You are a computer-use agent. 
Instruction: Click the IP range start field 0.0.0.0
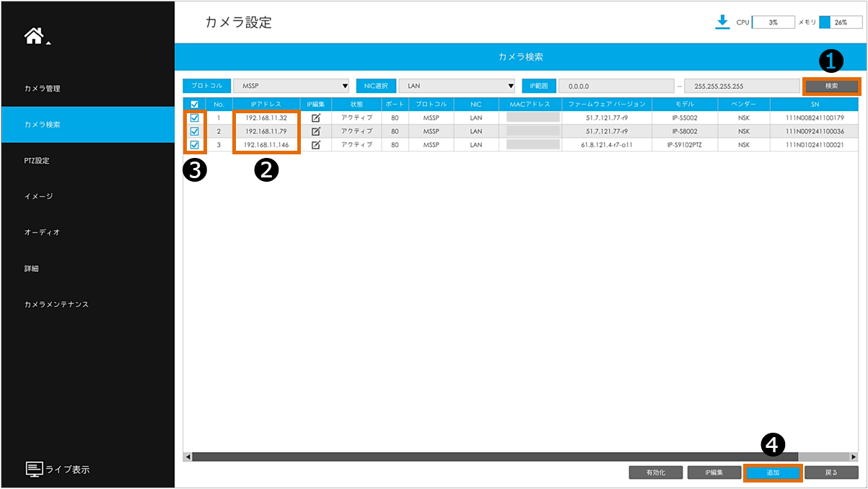617,86
